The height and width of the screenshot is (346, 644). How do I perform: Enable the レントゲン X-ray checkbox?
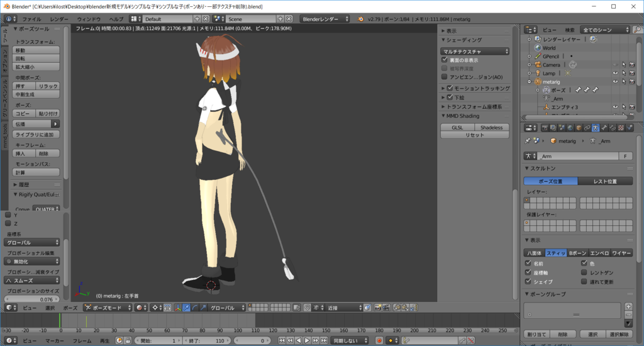[x=584, y=272]
